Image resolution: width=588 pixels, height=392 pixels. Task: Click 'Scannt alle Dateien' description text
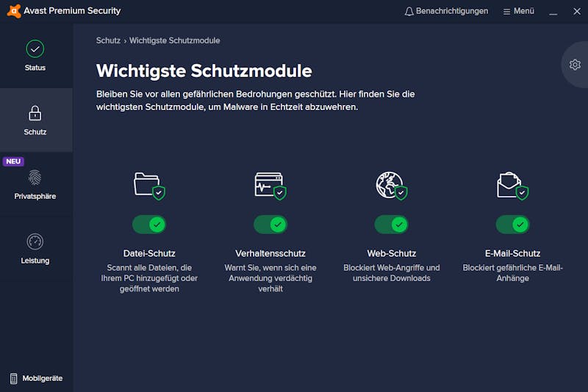(x=149, y=278)
